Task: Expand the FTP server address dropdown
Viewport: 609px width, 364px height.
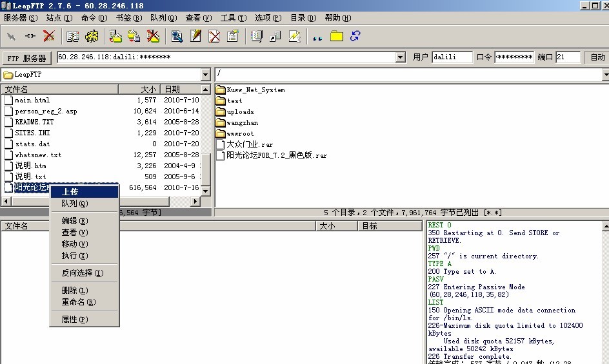Action: tap(400, 57)
